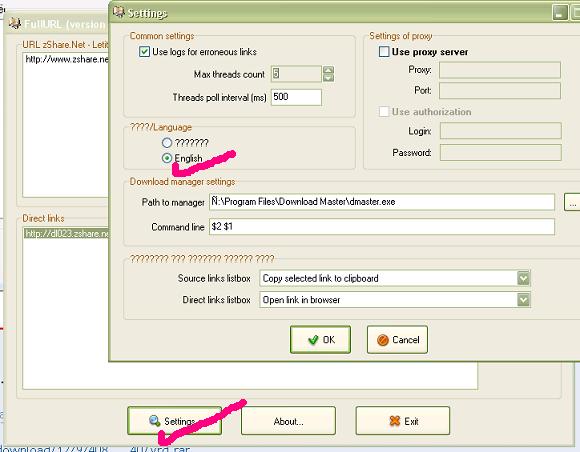This screenshot has height=452, width=580.
Task: Cancel the Settings dialog
Action: point(397,340)
